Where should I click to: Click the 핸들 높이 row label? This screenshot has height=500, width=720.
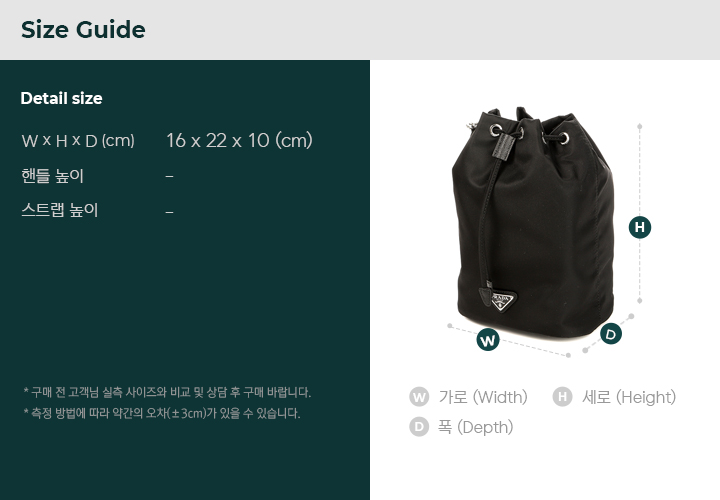point(52,176)
